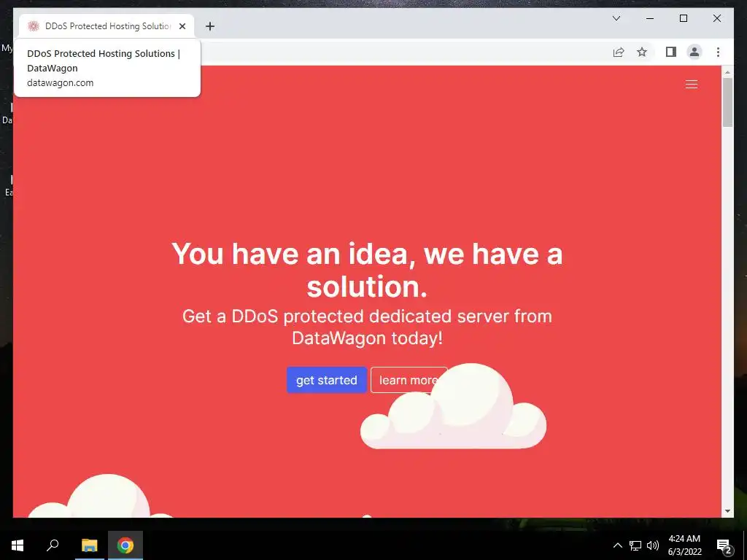This screenshot has width=747, height=560.
Task: Close the DDoS Protected Hosting tab
Action: 182,26
